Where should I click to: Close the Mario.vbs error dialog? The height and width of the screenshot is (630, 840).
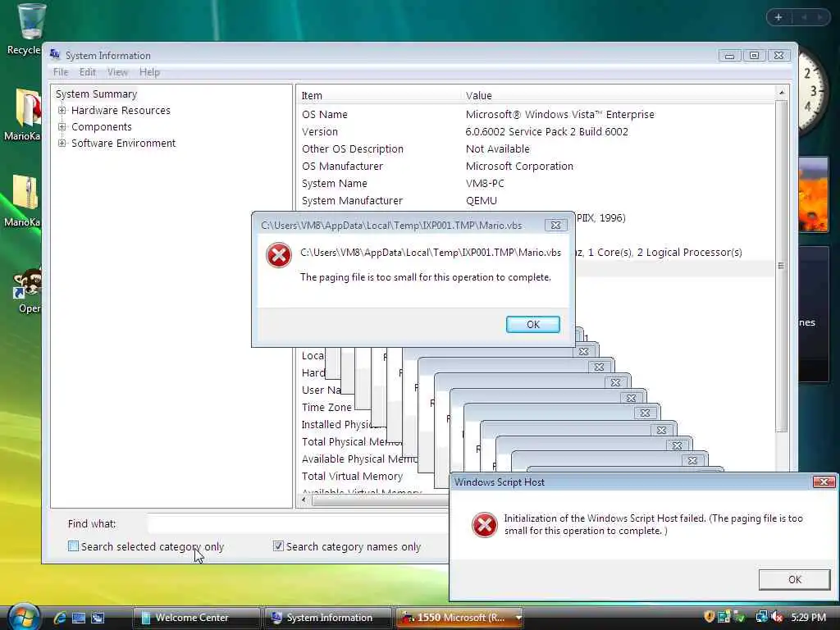coord(556,225)
